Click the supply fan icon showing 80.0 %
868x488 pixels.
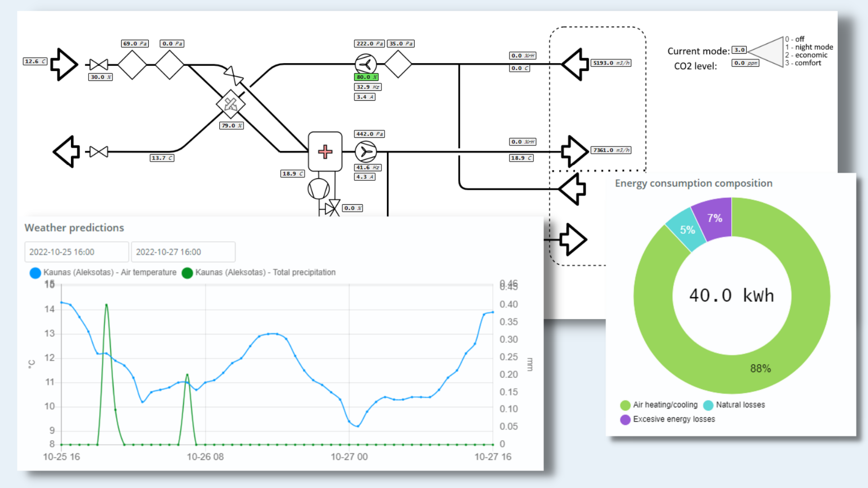point(365,64)
